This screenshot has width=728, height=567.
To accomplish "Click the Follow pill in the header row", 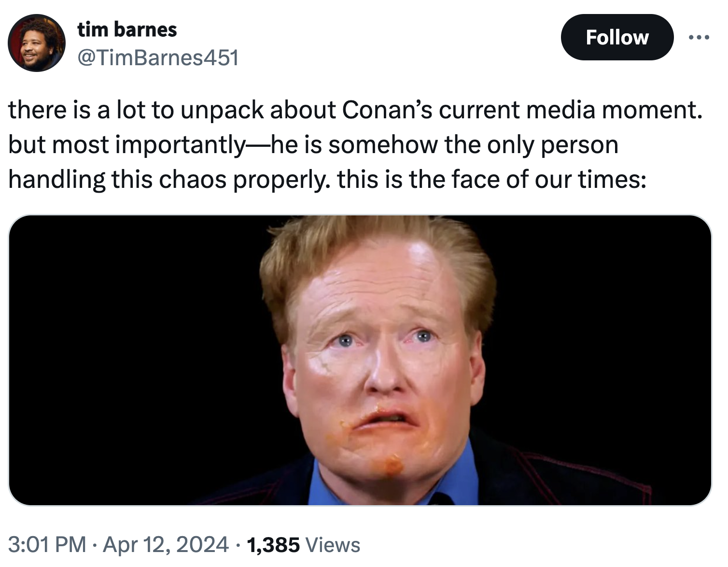I will (x=617, y=37).
